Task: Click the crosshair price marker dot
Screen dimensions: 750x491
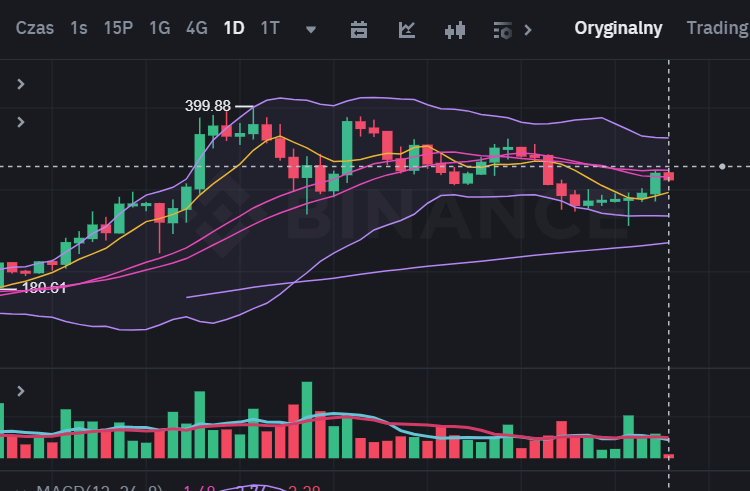Action: [x=722, y=166]
